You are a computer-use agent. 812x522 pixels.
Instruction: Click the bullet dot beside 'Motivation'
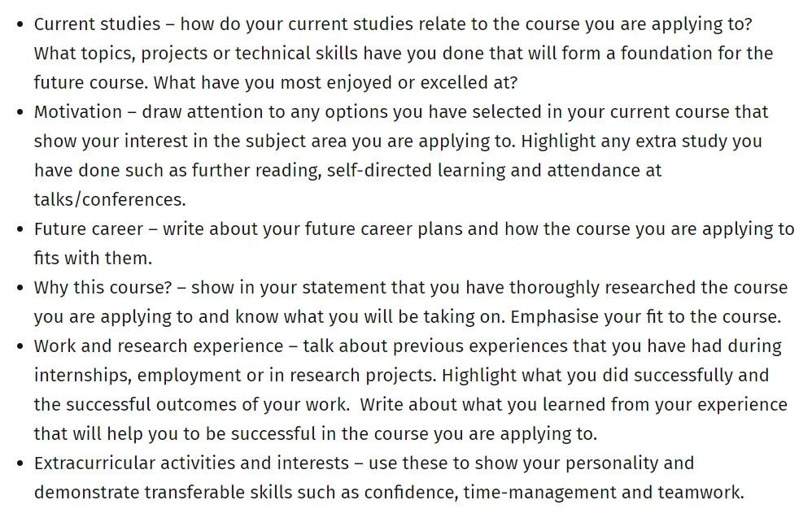(x=20, y=112)
